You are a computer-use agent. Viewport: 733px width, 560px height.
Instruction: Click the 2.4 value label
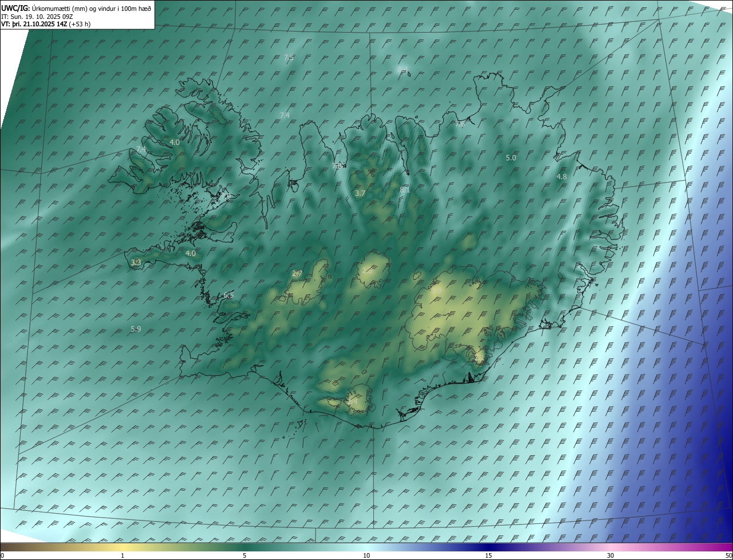tap(353, 402)
